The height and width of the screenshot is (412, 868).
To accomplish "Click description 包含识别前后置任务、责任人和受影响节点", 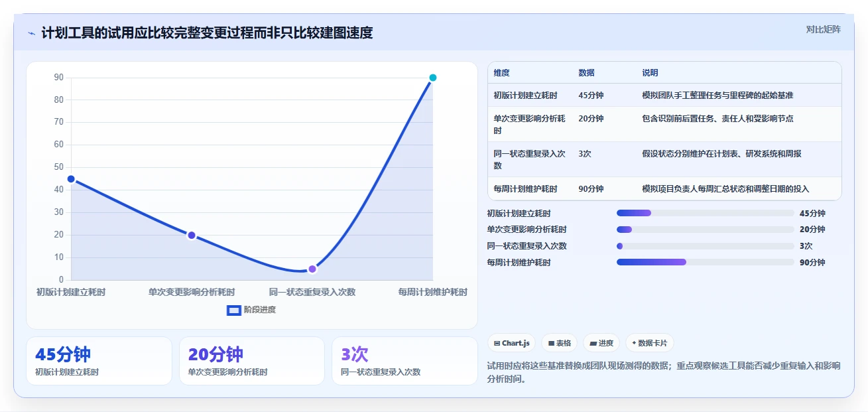I will (717, 119).
